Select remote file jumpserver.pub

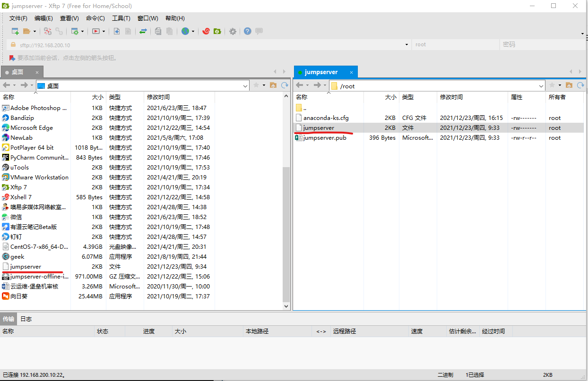point(325,137)
